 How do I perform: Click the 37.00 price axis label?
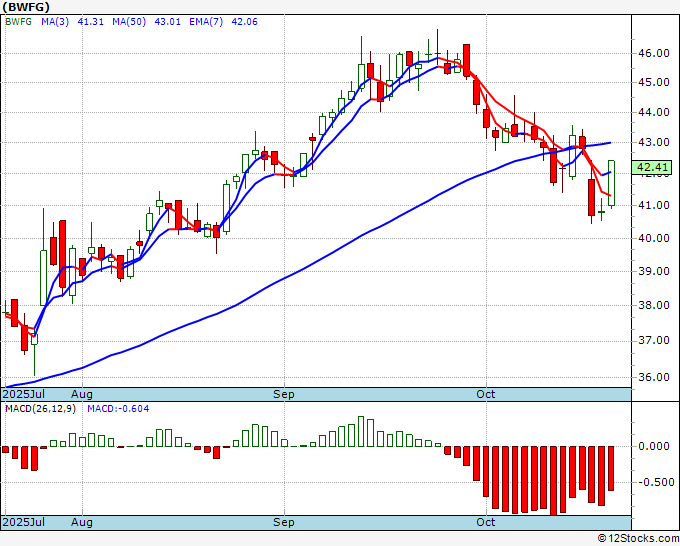point(654,340)
